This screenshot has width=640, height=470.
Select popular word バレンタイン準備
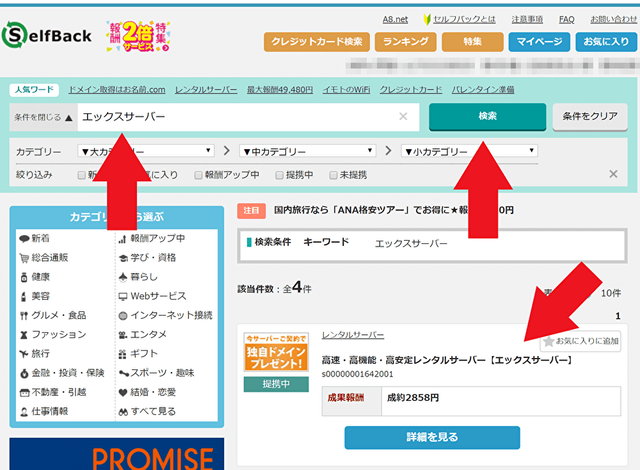click(483, 90)
